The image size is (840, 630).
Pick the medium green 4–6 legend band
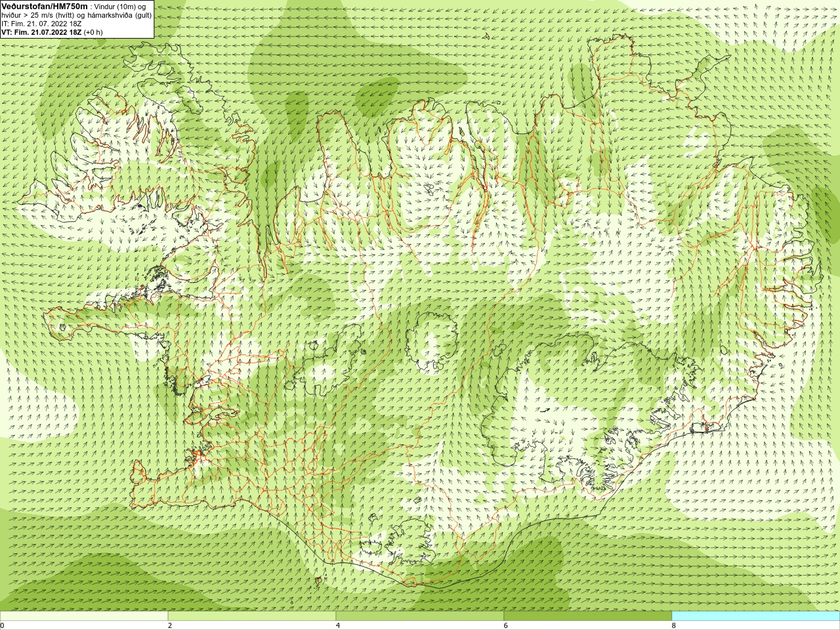coord(420,616)
